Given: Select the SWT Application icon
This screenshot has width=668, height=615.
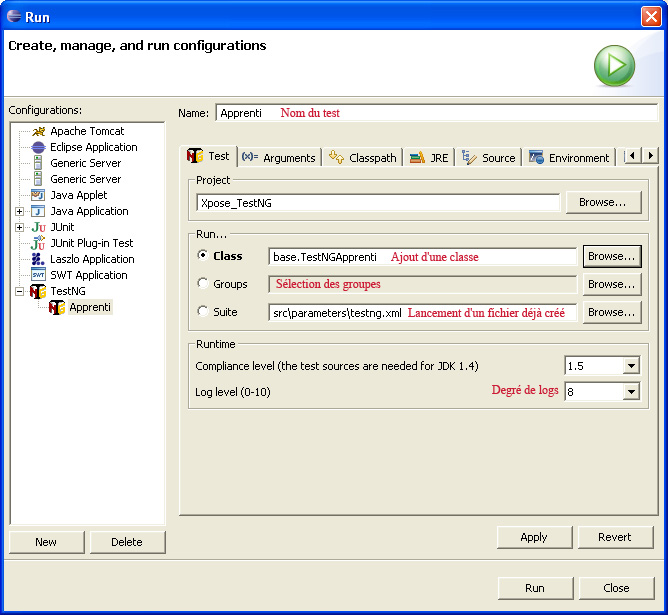Looking at the screenshot, I should click(x=38, y=275).
